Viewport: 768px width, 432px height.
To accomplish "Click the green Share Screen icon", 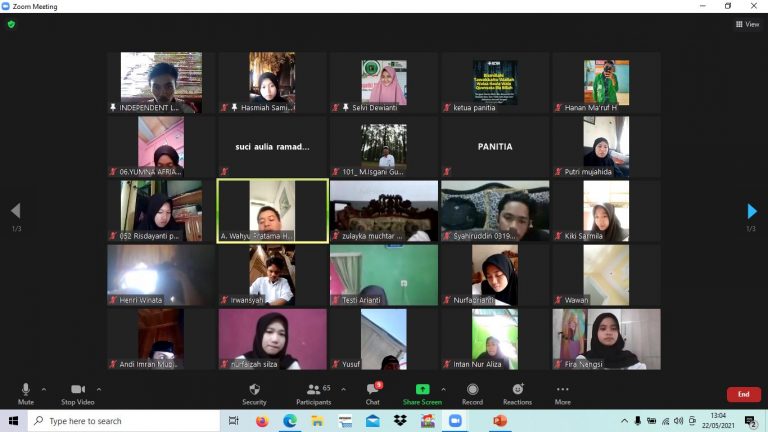I will click(422, 389).
